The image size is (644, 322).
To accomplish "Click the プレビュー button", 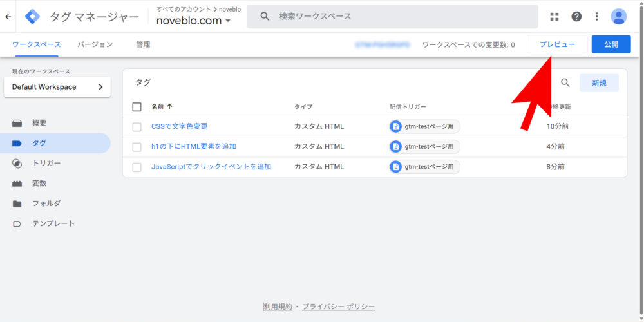I will [556, 44].
